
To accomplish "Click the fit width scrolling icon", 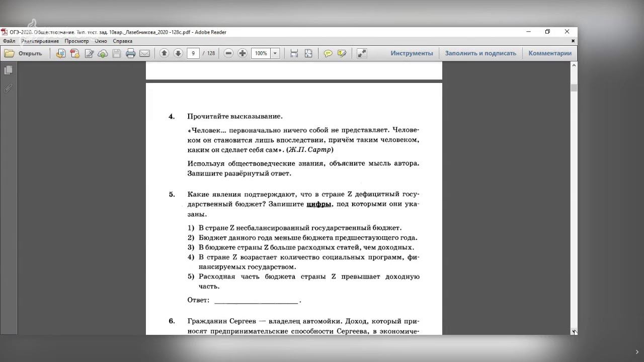I will point(294,53).
